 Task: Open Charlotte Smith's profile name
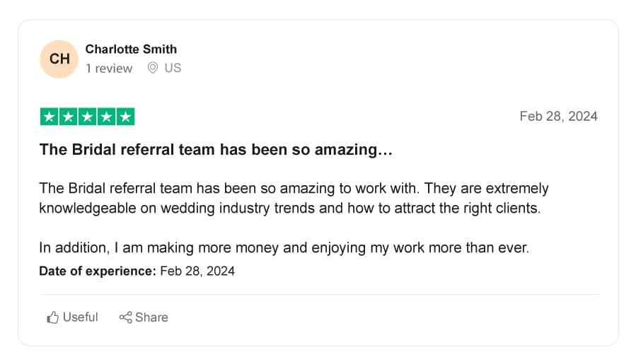click(x=131, y=49)
